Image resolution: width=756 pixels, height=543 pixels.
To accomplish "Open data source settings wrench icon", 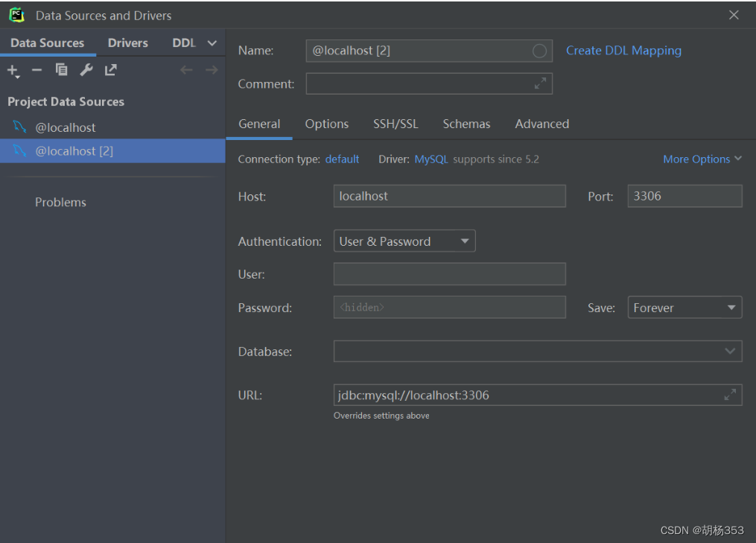I will coord(86,70).
